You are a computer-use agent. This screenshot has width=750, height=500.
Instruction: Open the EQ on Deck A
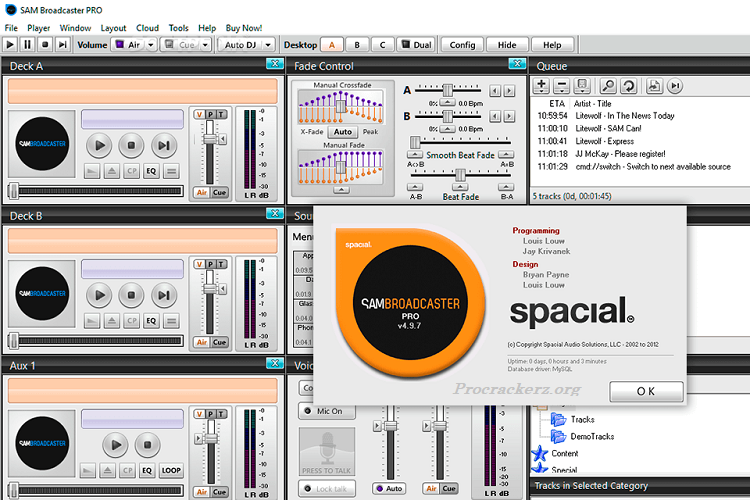click(151, 171)
